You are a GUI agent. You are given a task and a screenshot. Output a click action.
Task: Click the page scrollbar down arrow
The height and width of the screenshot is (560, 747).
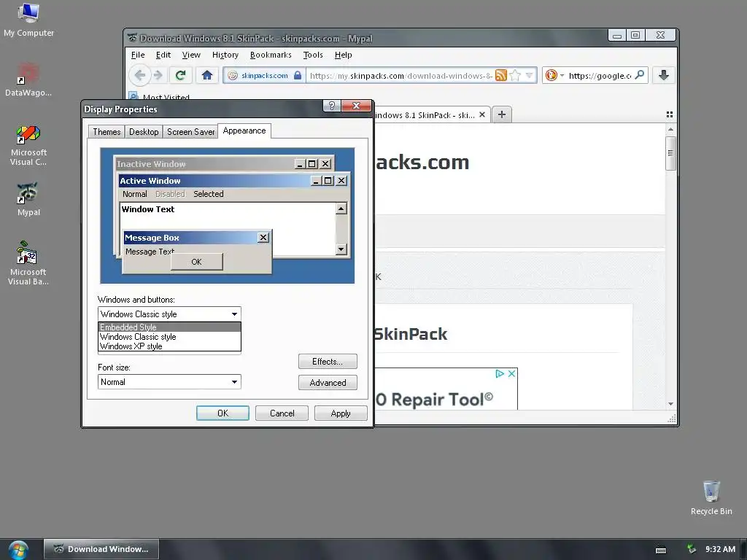tap(670, 404)
